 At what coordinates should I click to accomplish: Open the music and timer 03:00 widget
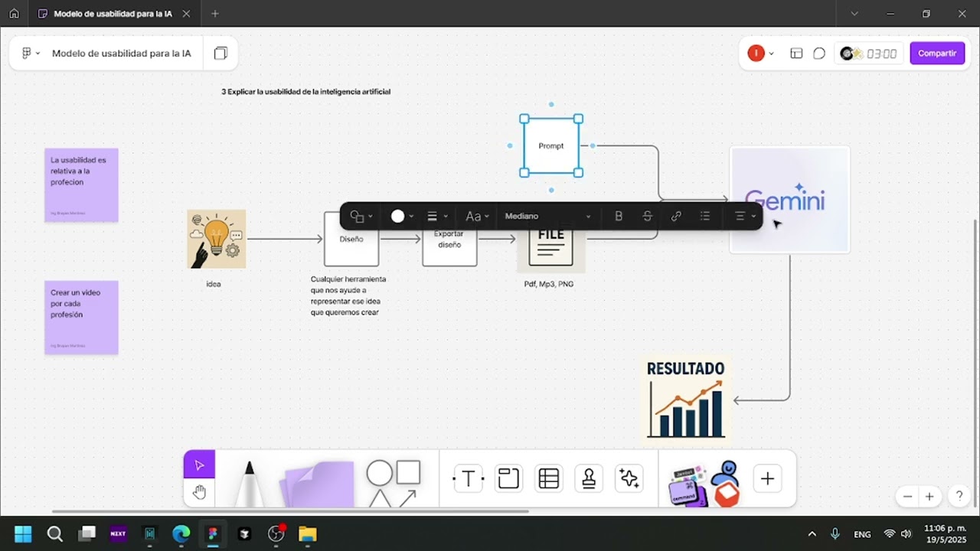[x=868, y=54]
